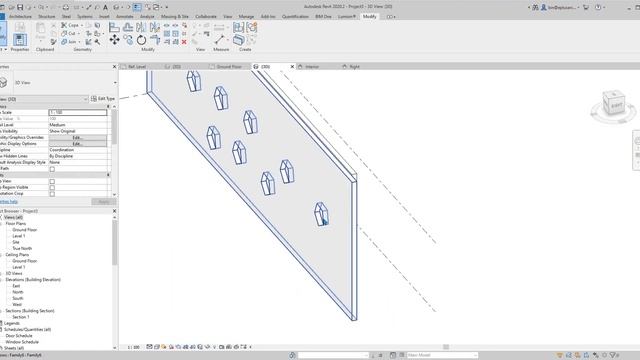Click the Edit Type icon in Properties
Image resolution: width=640 pixels, height=360 pixels.
94,99
